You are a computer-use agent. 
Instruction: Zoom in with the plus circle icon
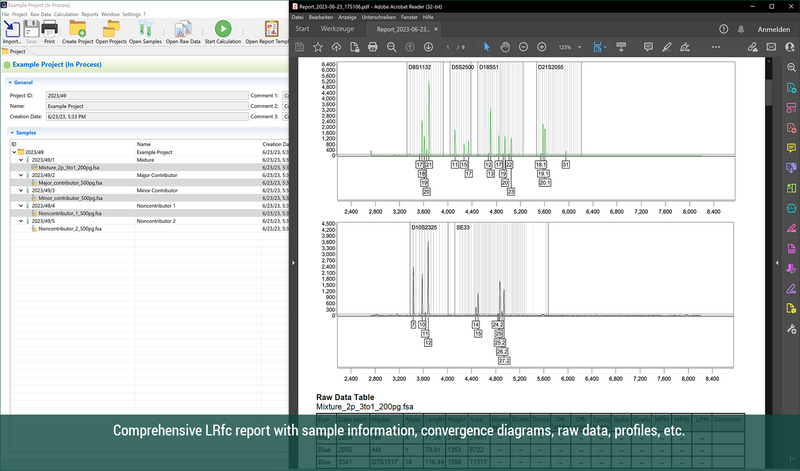[542, 47]
